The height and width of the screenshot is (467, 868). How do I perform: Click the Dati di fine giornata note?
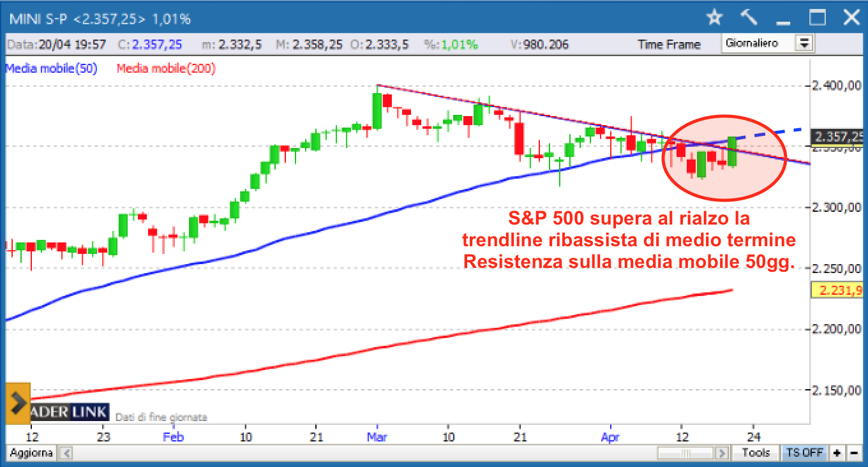[x=161, y=417]
